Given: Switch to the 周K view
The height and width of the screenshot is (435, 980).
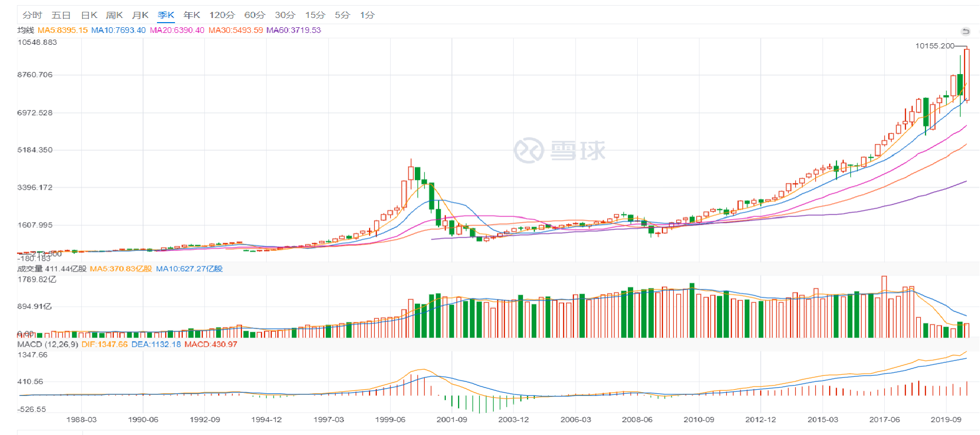Looking at the screenshot, I should coord(114,15).
